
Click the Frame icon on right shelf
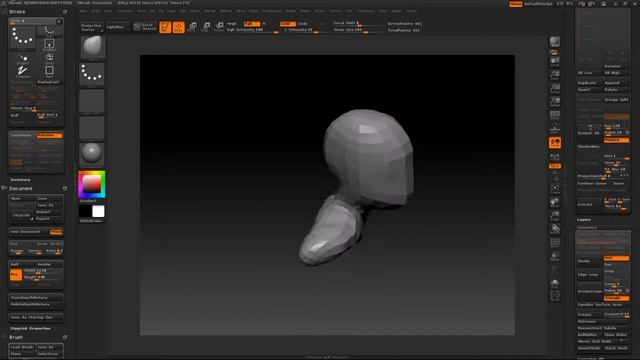coord(555,188)
